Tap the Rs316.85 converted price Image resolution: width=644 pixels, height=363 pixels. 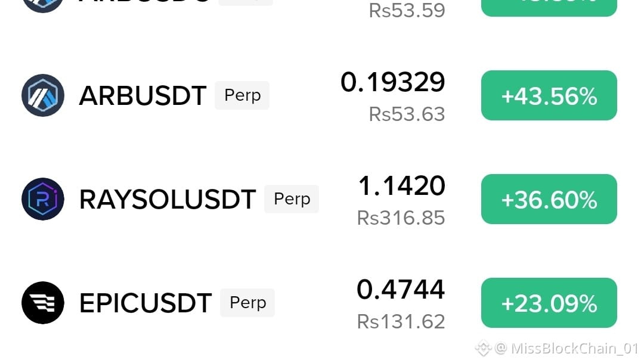click(x=401, y=218)
